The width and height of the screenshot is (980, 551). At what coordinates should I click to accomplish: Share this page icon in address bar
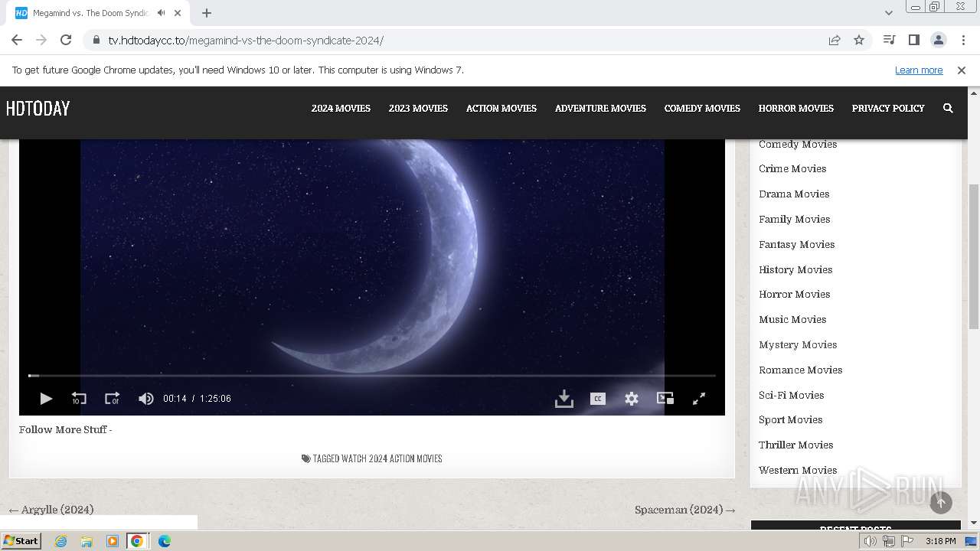click(x=835, y=41)
